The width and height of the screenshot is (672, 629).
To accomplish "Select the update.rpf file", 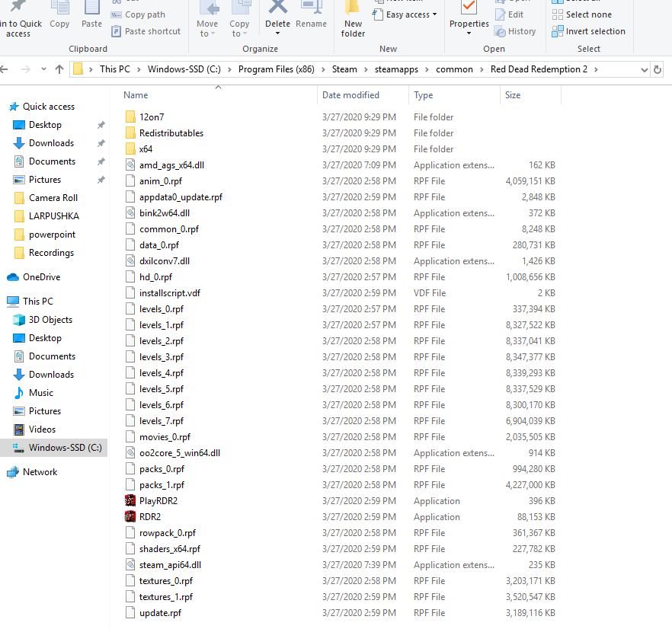I will pyautogui.click(x=160, y=613).
